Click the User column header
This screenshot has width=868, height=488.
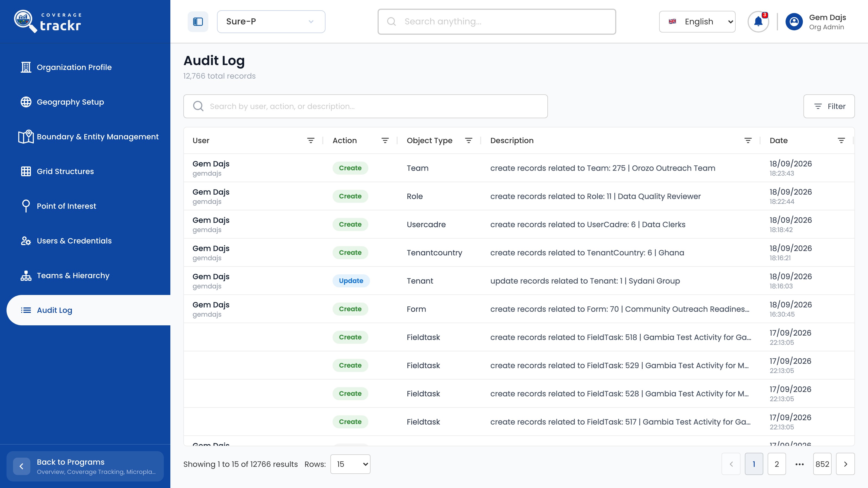(201, 140)
